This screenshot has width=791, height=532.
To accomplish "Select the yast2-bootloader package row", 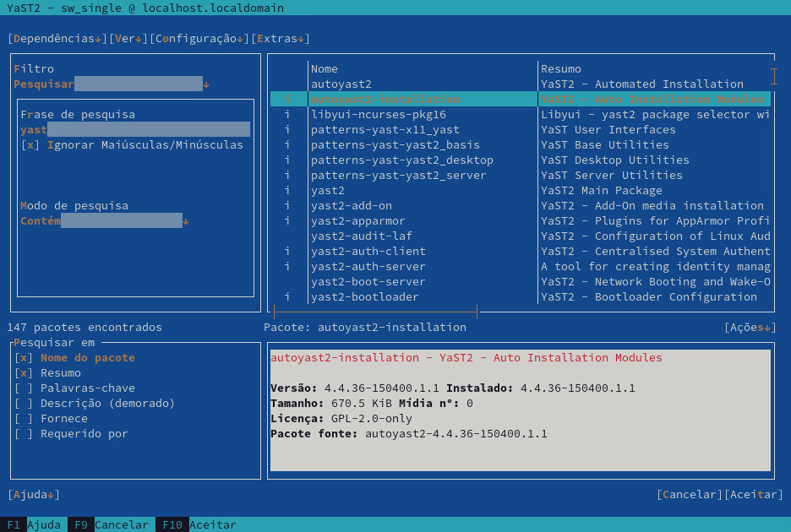I will 520,297.
